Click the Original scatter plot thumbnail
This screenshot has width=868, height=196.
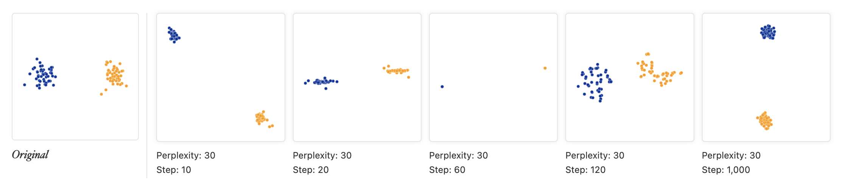[75, 77]
